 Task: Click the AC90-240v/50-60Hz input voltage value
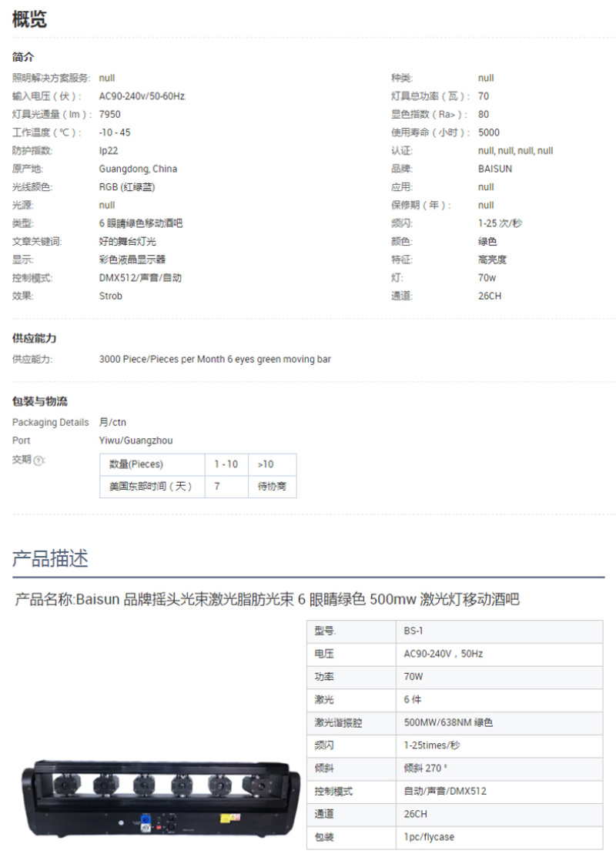tap(142, 96)
